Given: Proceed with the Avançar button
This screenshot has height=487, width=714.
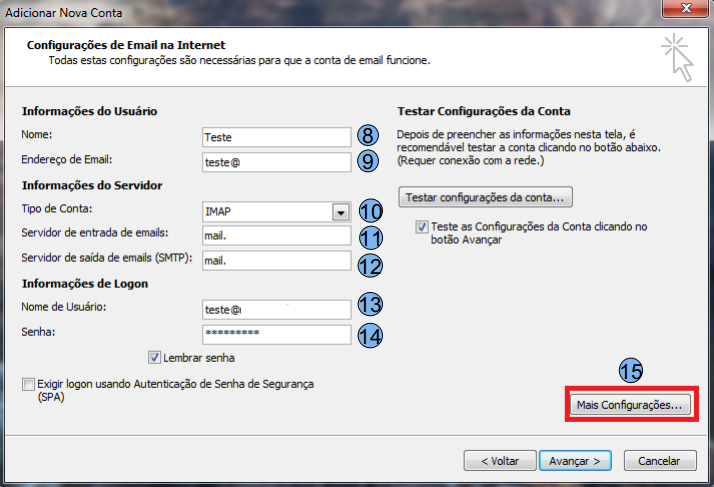Looking at the screenshot, I should [x=574, y=461].
